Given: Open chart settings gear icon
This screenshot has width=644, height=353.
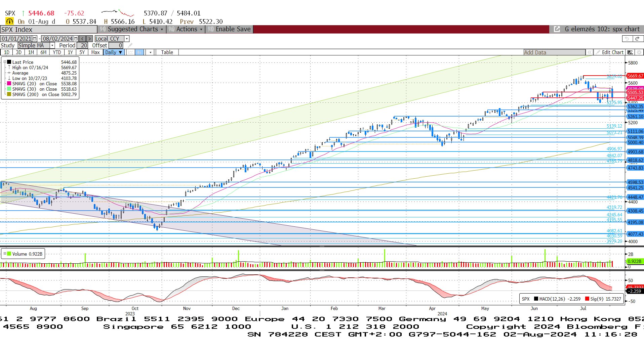Looking at the screenshot, I should 639,52.
